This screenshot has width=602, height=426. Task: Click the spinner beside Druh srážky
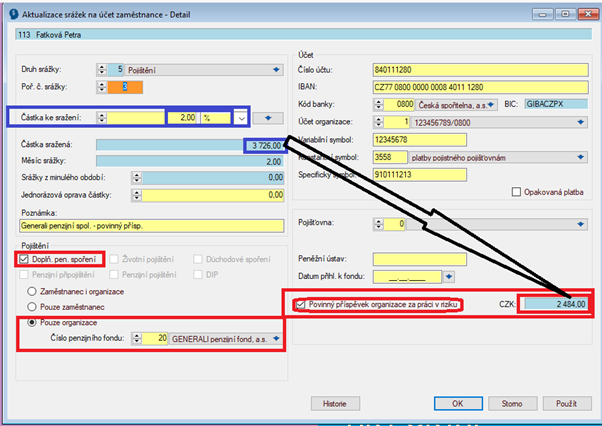[102, 69]
